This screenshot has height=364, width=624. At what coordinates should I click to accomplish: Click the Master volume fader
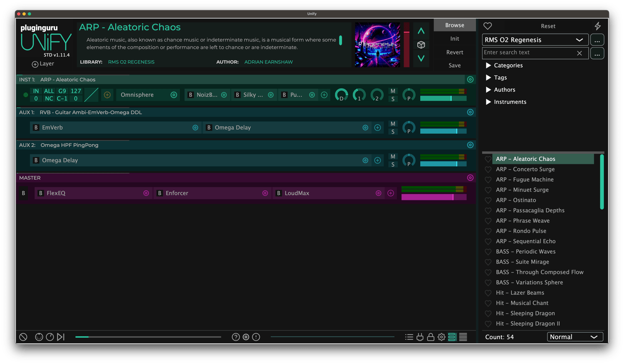tap(434, 197)
